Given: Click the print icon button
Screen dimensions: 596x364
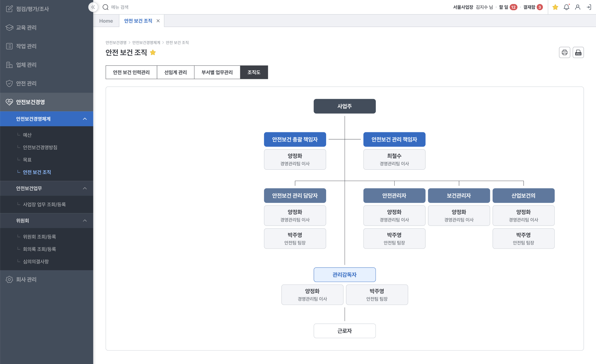Looking at the screenshot, I should click(564, 53).
